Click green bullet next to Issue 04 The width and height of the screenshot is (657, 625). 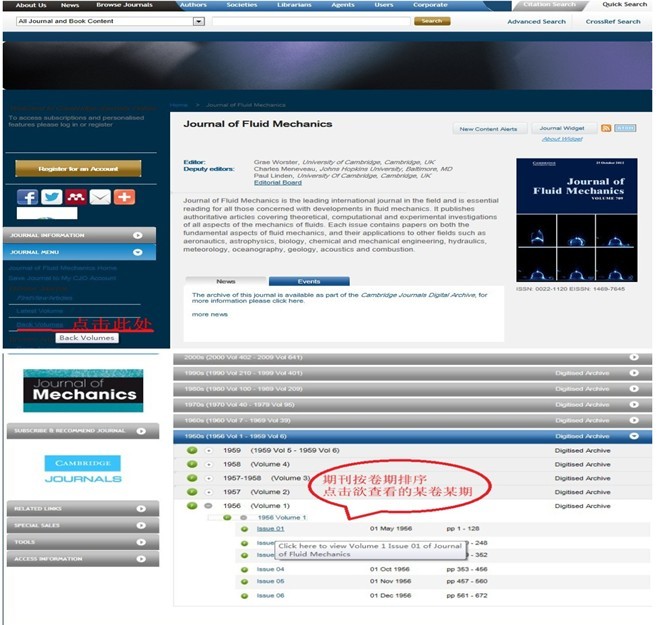[x=244, y=570]
